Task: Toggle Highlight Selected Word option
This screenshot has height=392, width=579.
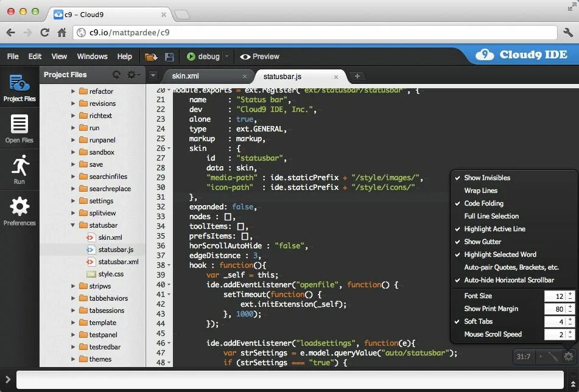Action: pos(500,254)
